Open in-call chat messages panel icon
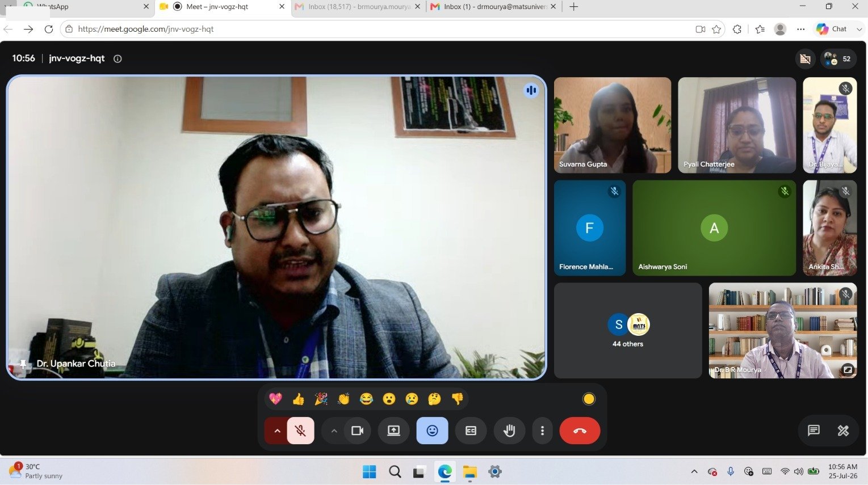Screen dimensions: 868x485 [814, 431]
